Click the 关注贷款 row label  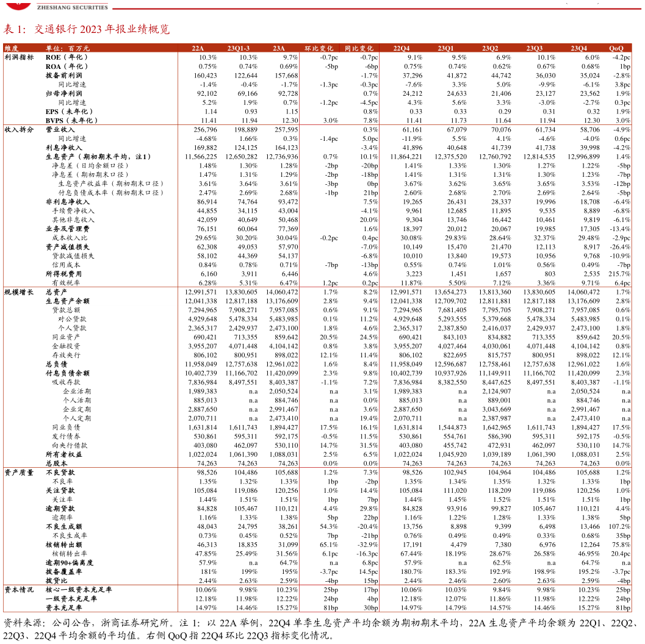60,491
